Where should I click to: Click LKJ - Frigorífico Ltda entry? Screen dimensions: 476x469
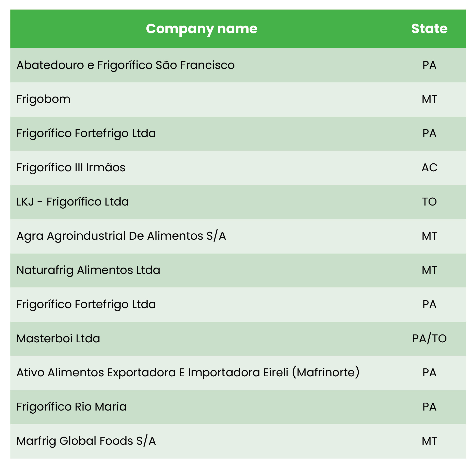click(73, 202)
